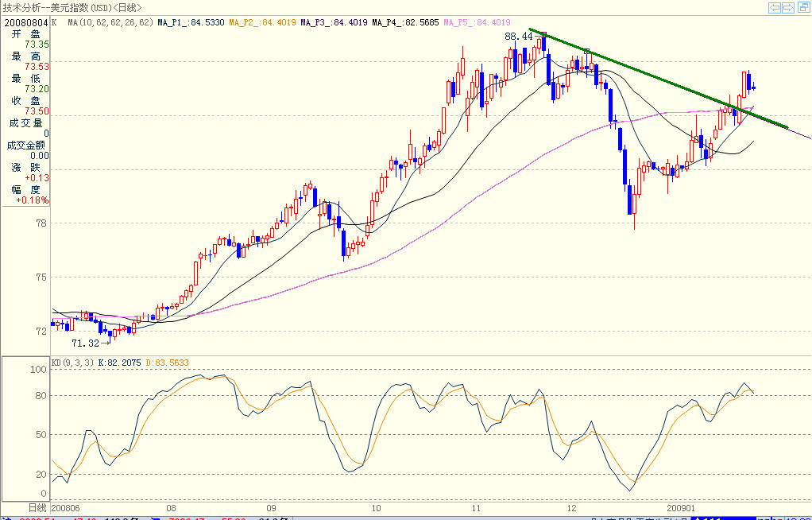Click the KD axis value 50
812x520 pixels.
click(41, 435)
